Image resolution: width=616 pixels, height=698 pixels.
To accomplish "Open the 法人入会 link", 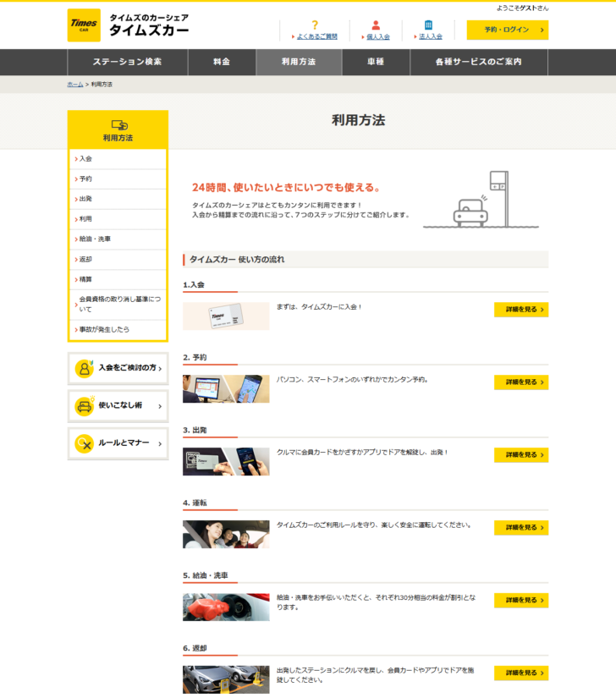I will (x=431, y=36).
